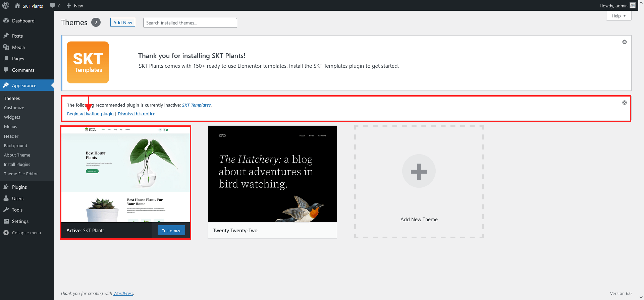
Task: Click the Users person icon
Action: [6, 198]
